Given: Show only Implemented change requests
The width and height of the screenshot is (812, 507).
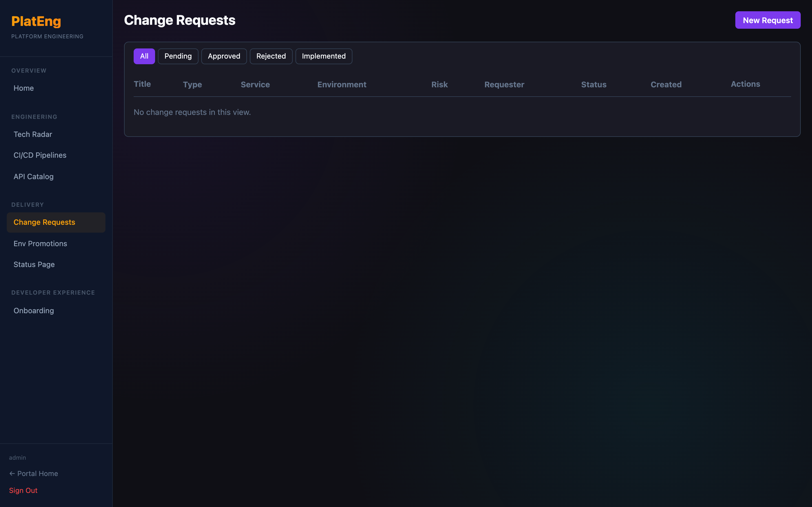Looking at the screenshot, I should pos(323,56).
